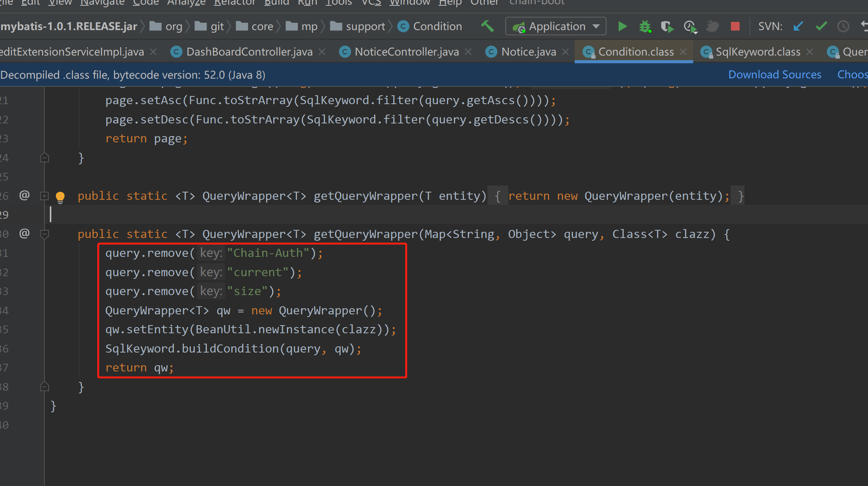Click the 'return qw;' statement
868x486 pixels.
(140, 368)
